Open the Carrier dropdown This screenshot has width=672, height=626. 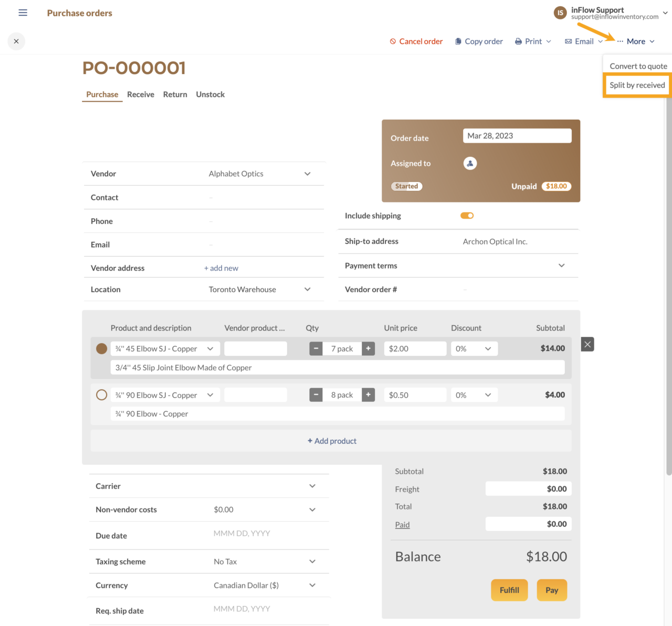tap(312, 486)
